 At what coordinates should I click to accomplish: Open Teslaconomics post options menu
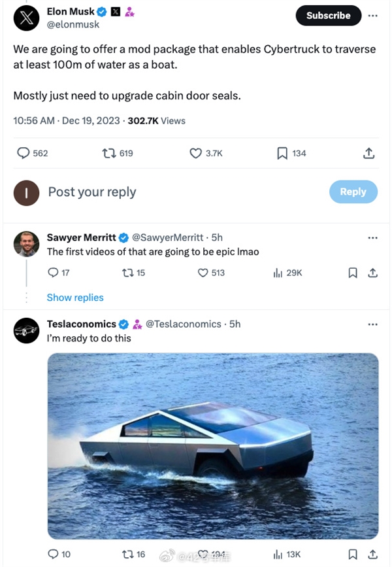[372, 324]
